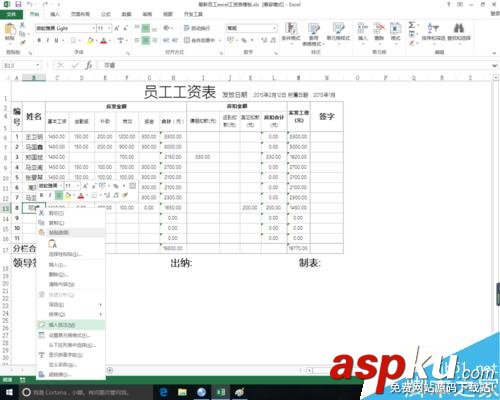Switch to the Insert (插入) ribbon tab
The height and width of the screenshot is (400, 500).
(55, 14)
